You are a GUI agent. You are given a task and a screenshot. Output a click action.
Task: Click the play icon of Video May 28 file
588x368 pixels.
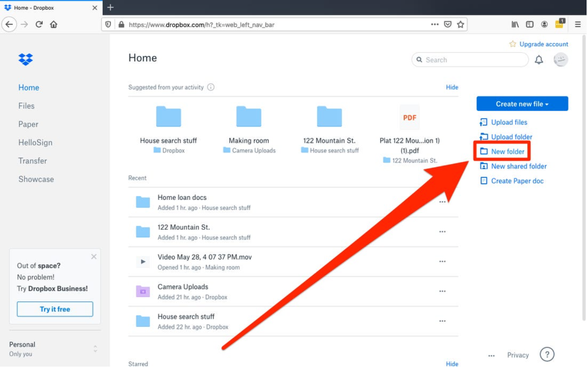pyautogui.click(x=143, y=262)
